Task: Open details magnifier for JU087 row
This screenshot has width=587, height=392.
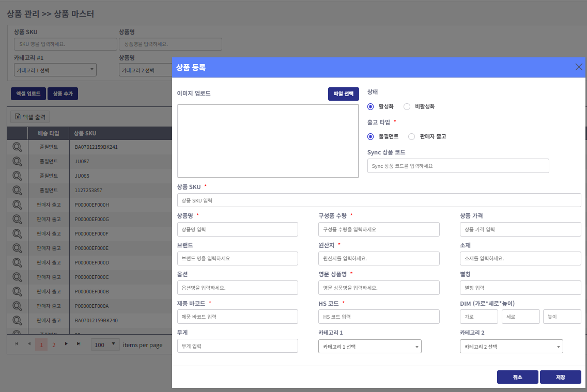Action: click(17, 162)
